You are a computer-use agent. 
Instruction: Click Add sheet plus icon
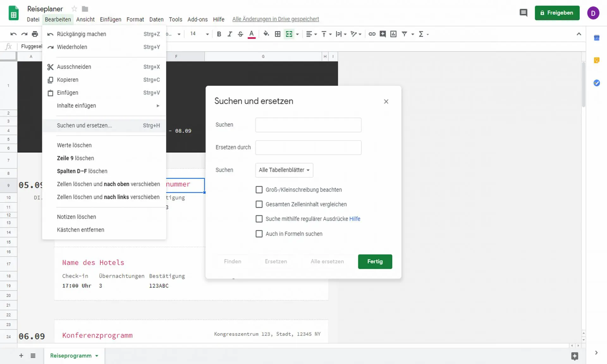click(x=21, y=356)
